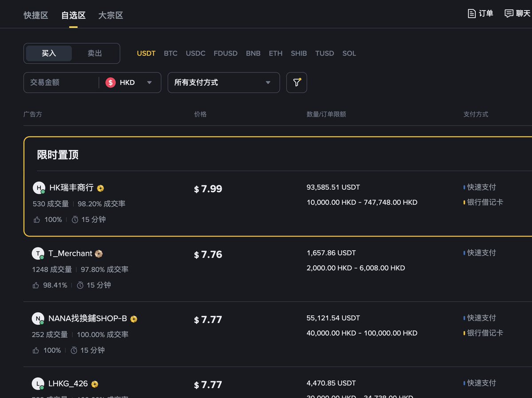The width and height of the screenshot is (532, 398).
Task: Click clock icon in T_Merchant row
Action: point(80,285)
